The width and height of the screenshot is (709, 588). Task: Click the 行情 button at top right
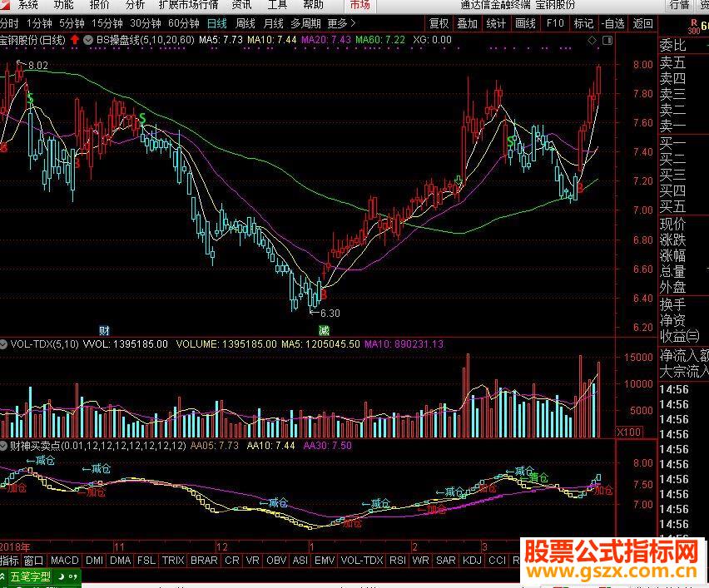679,5
